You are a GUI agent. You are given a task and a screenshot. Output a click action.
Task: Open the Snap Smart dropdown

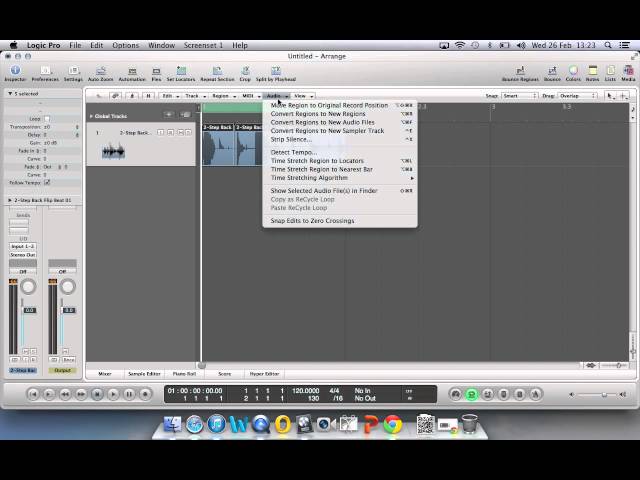[519, 96]
